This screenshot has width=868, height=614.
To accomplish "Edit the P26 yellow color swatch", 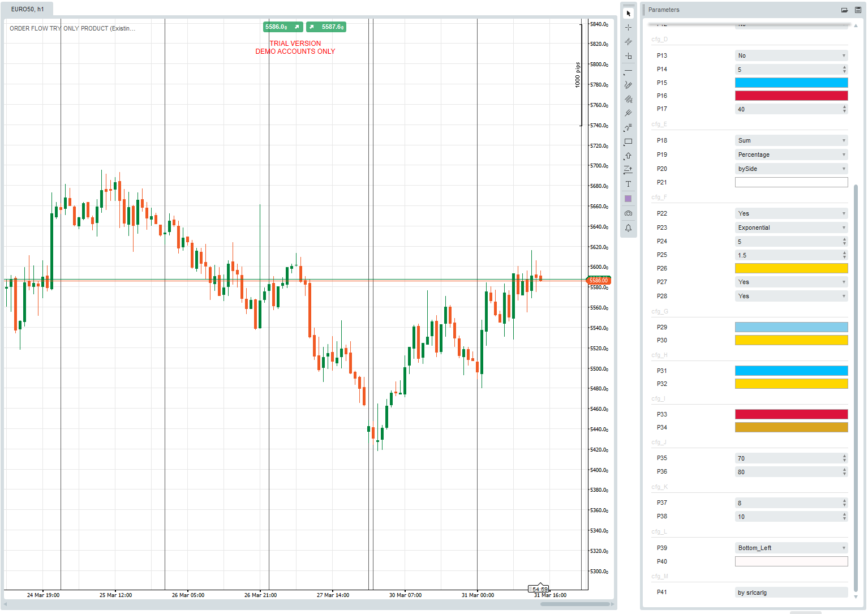I will tap(791, 268).
